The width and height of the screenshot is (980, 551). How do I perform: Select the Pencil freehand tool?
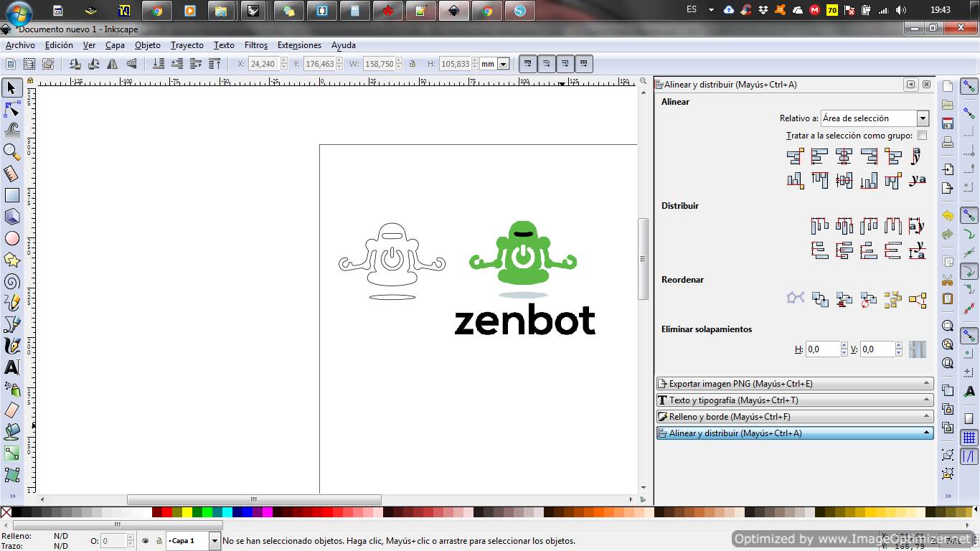pyautogui.click(x=11, y=303)
